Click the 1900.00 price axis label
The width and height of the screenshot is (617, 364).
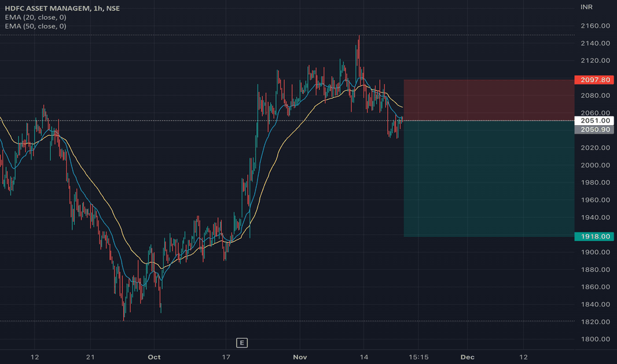pos(595,252)
